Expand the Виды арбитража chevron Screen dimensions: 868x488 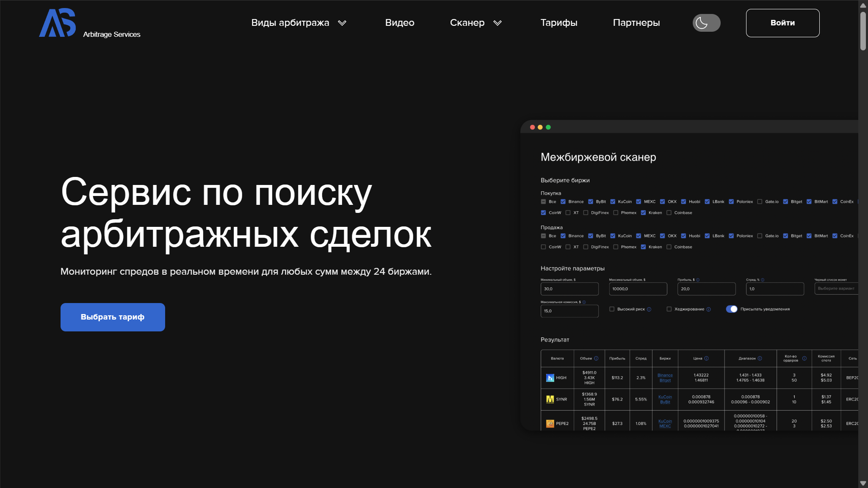point(342,23)
